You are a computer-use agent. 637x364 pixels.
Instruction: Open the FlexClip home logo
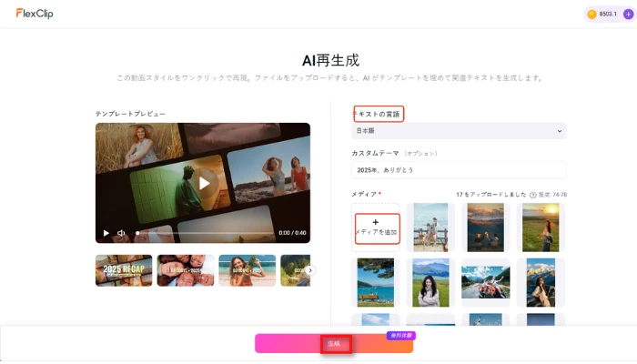point(35,14)
